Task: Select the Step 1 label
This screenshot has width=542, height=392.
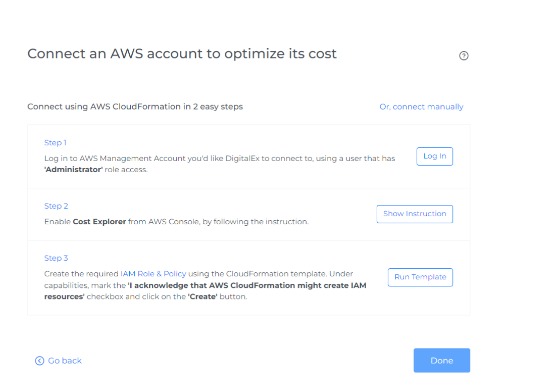Action: click(55, 143)
